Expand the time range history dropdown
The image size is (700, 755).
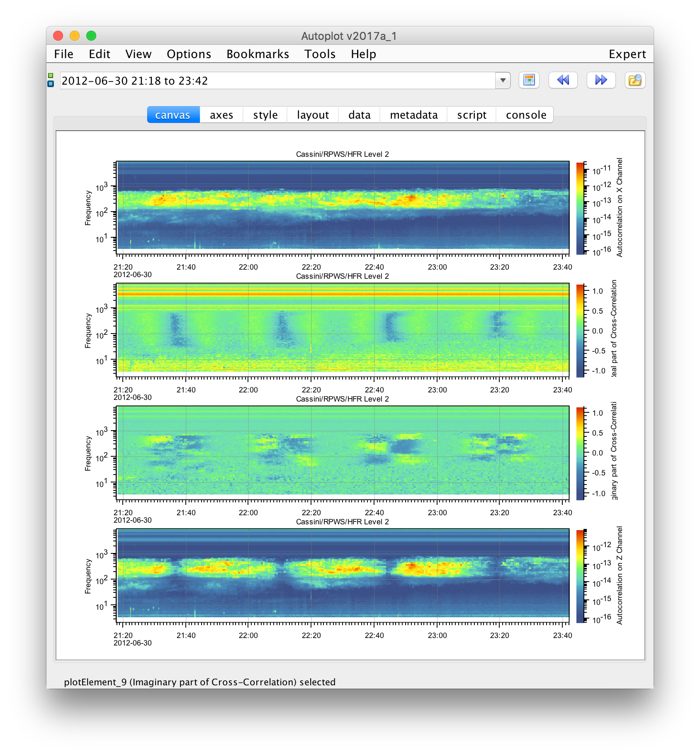tap(503, 80)
